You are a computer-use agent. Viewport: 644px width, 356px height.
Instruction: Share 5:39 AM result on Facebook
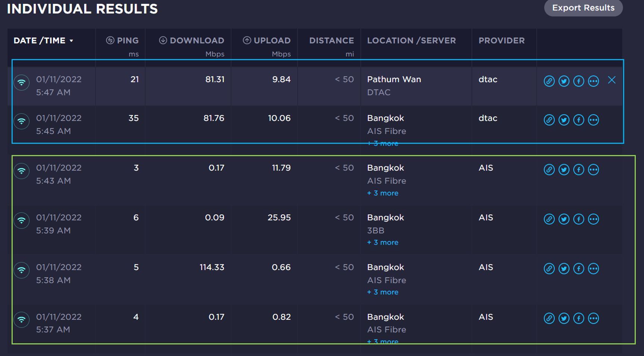coord(579,219)
